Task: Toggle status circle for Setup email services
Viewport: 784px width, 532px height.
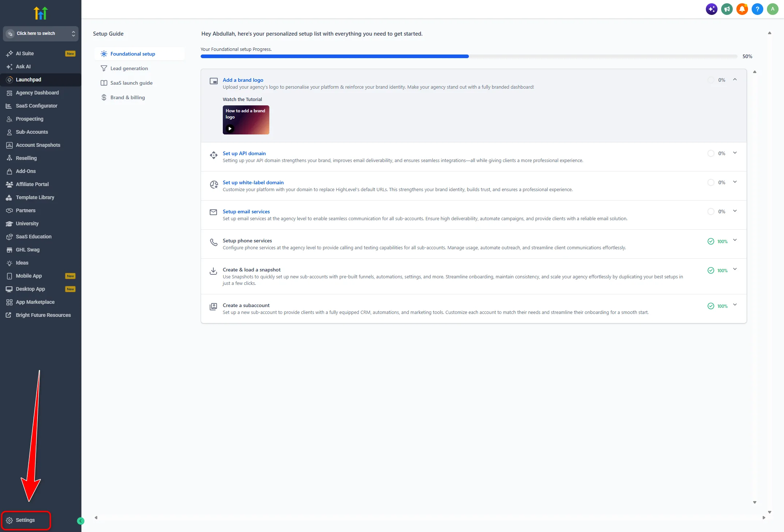Action: [x=711, y=211]
